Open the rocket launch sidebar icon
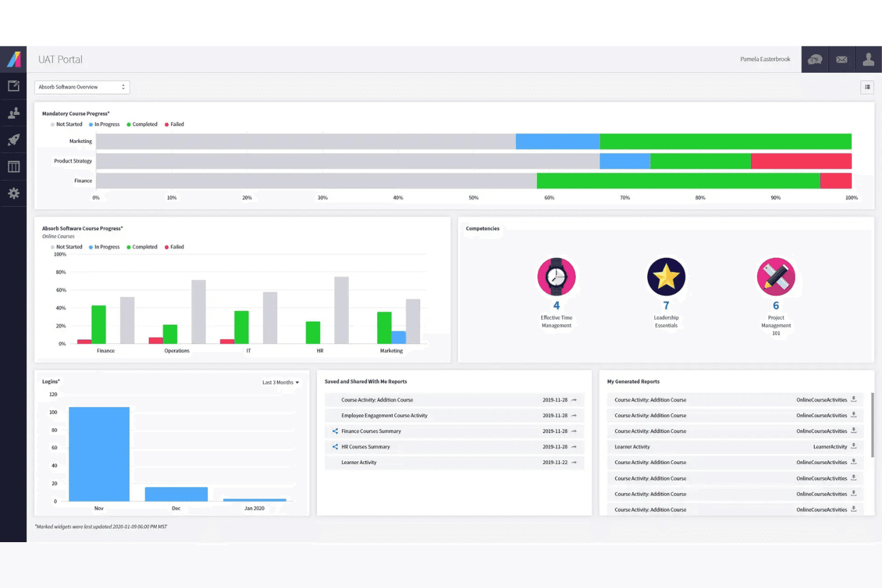Screen dimensions: 882x588 click(x=13, y=139)
